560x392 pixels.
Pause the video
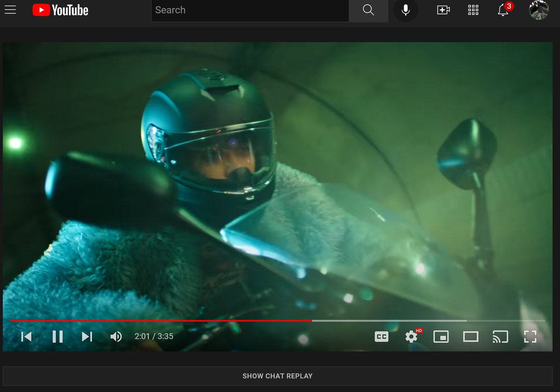click(57, 336)
